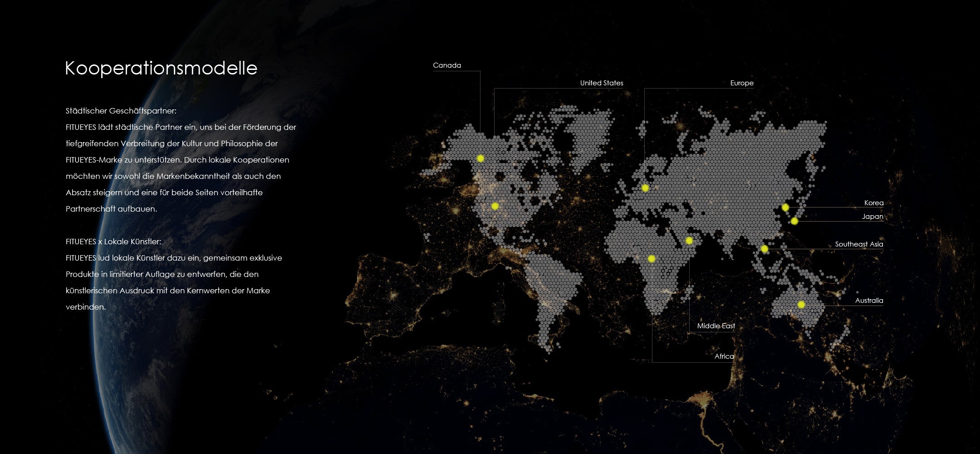Image resolution: width=980 pixels, height=454 pixels.
Task: Click the 'FITUEYES x Lokale Künstler:' subheading
Action: [x=113, y=242]
